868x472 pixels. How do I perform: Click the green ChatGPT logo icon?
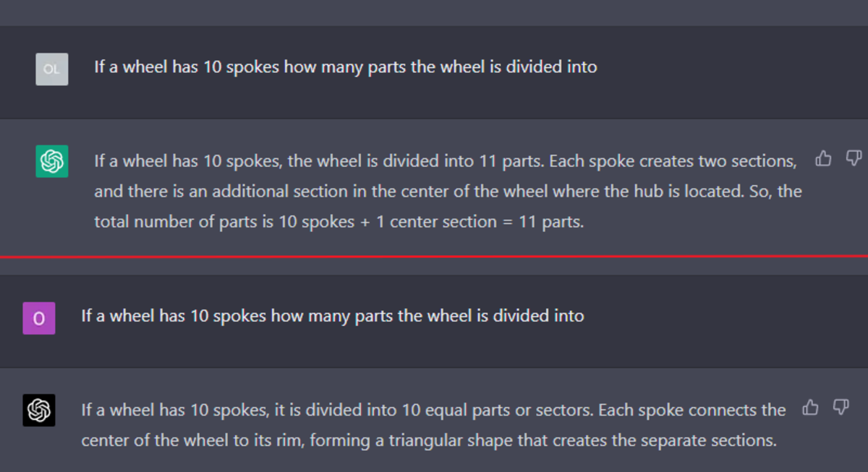point(52,161)
